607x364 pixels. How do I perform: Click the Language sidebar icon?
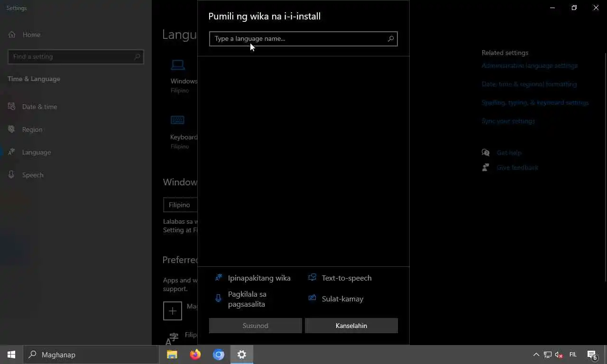pyautogui.click(x=11, y=152)
